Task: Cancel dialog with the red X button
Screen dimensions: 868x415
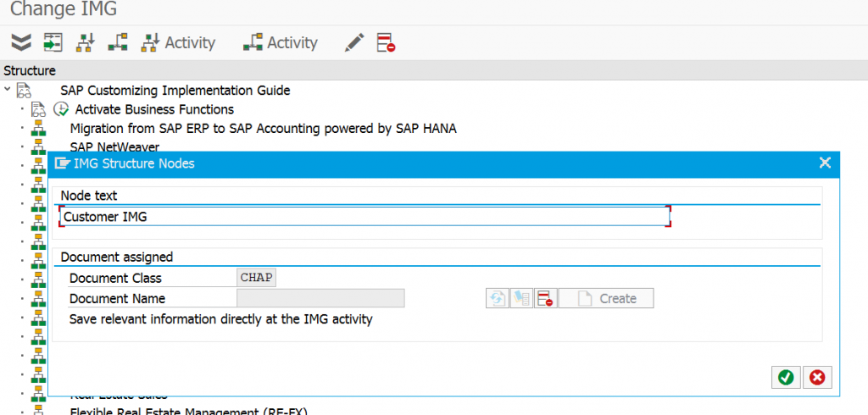Action: pyautogui.click(x=817, y=378)
